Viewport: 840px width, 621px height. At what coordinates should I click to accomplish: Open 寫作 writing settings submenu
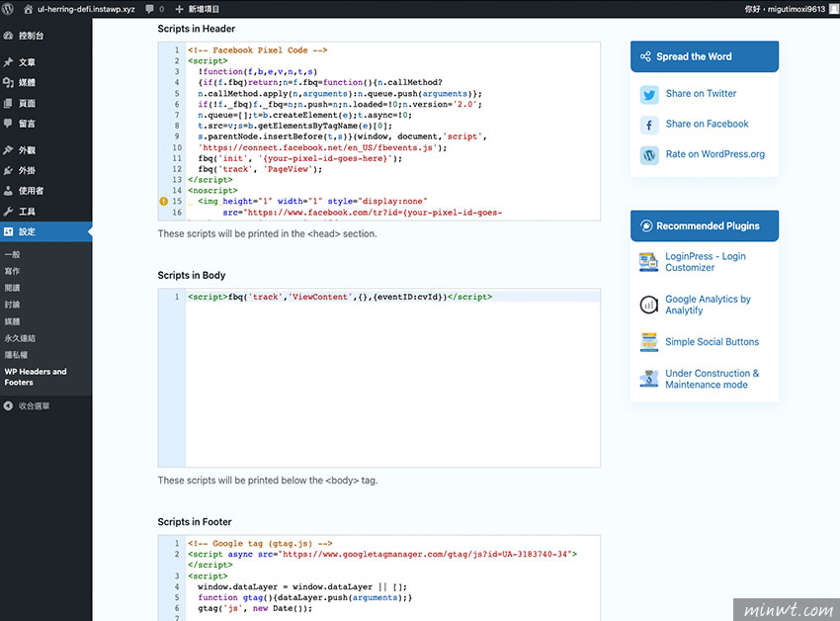(x=12, y=271)
